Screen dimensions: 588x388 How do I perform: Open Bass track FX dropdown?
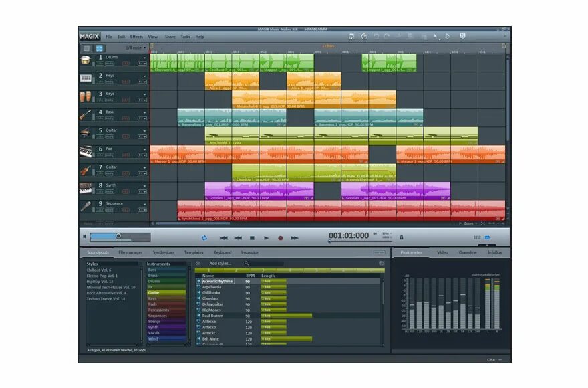(142, 118)
